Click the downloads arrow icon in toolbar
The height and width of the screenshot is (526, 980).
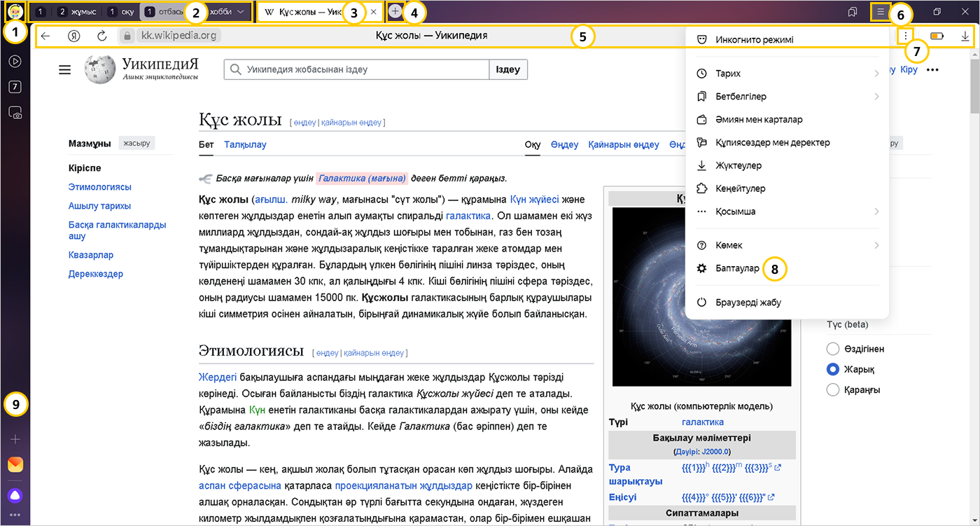tap(965, 36)
